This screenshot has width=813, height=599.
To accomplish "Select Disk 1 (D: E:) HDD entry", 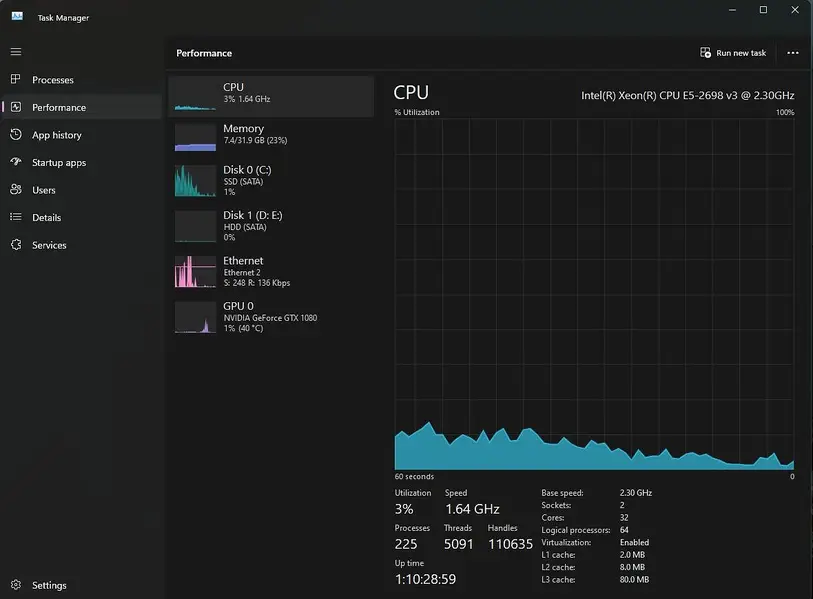I will 271,226.
